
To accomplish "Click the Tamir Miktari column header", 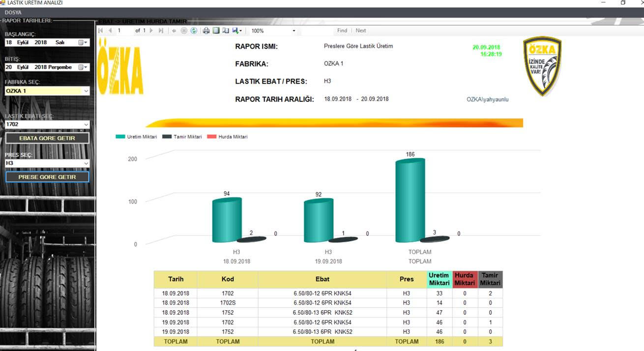I will coord(490,279).
